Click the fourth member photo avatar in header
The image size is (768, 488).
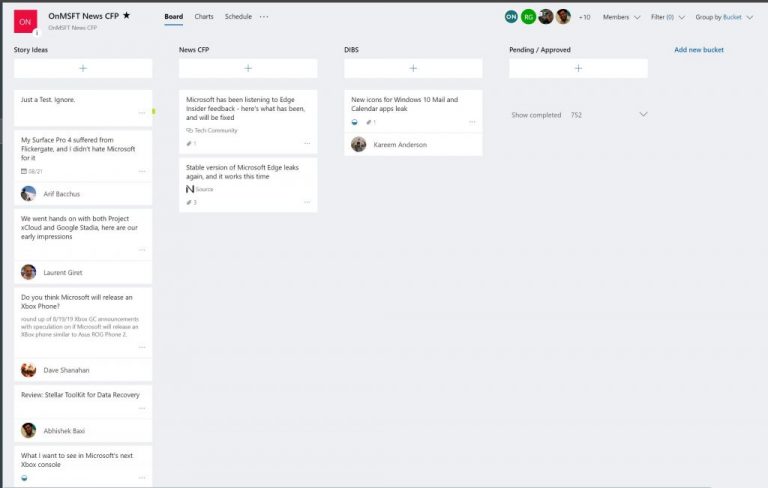click(563, 17)
